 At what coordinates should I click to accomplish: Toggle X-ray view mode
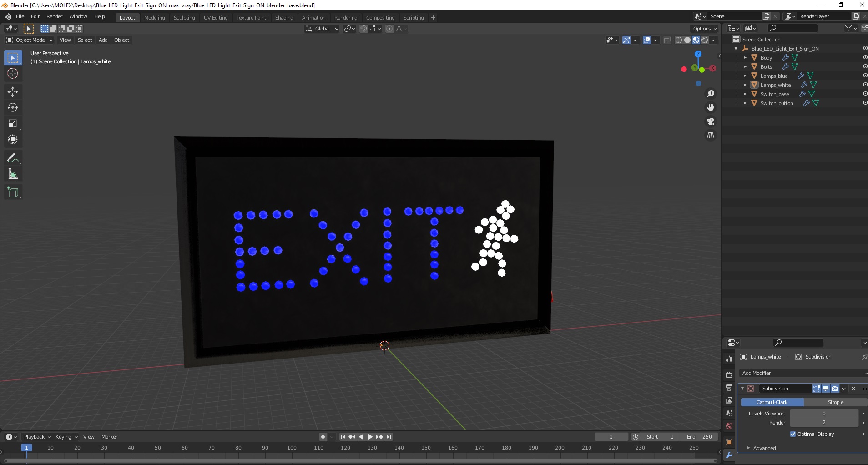coord(667,40)
